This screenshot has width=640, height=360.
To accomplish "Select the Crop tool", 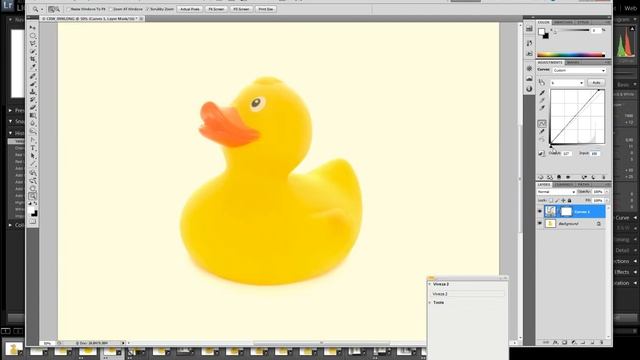I will pos(33,60).
